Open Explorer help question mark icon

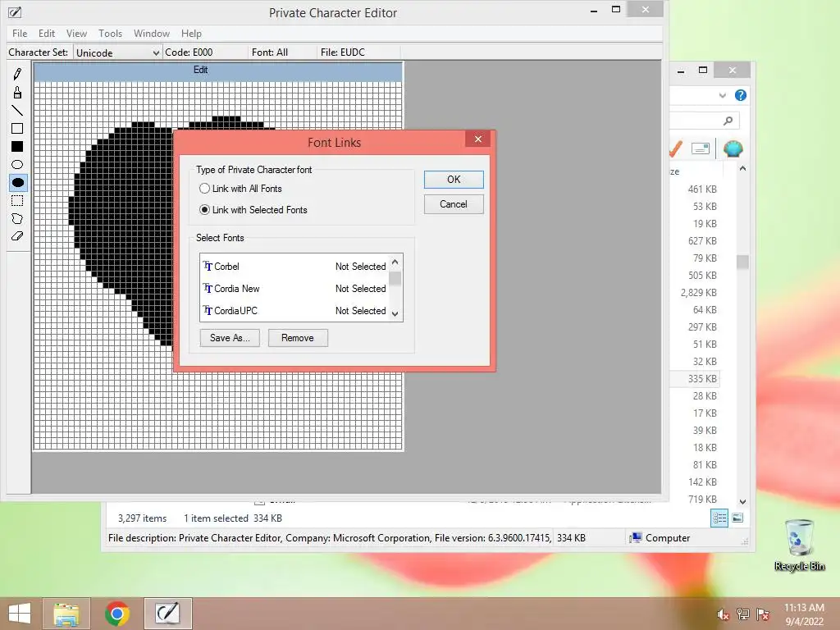741,95
